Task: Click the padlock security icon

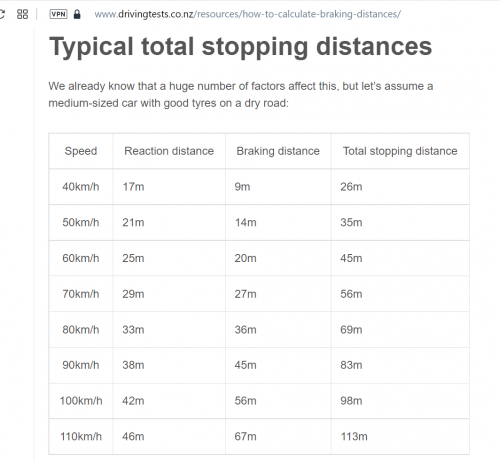Action: pyautogui.click(x=77, y=14)
